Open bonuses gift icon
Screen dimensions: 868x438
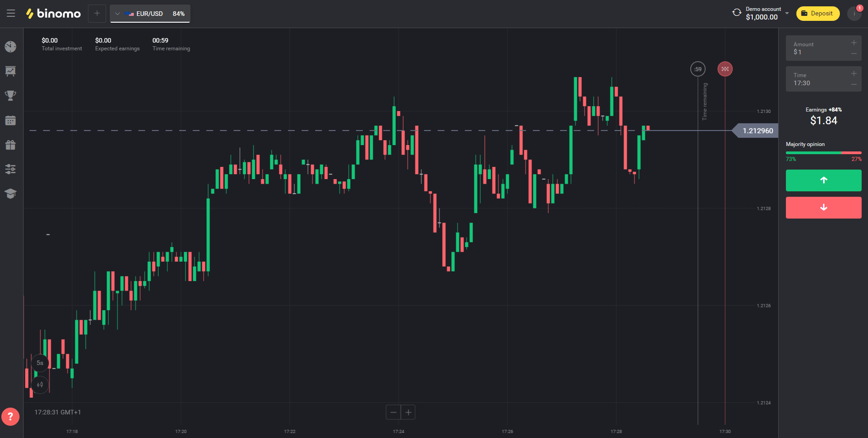click(x=10, y=145)
